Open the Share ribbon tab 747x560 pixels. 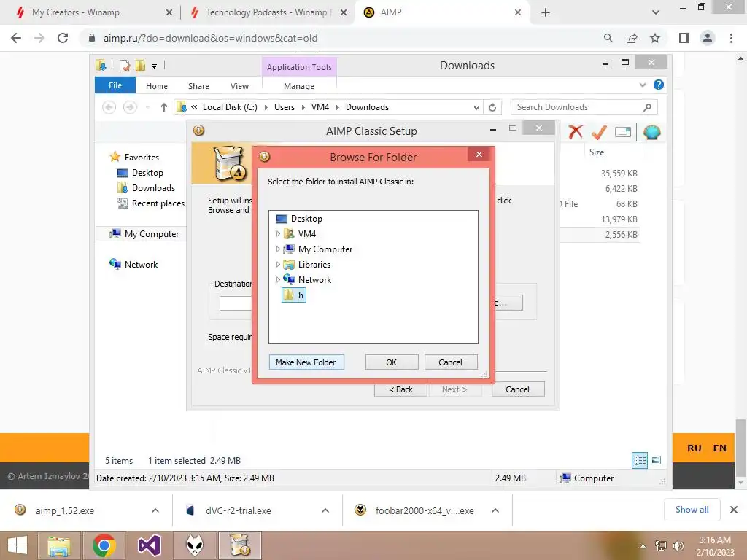click(198, 86)
